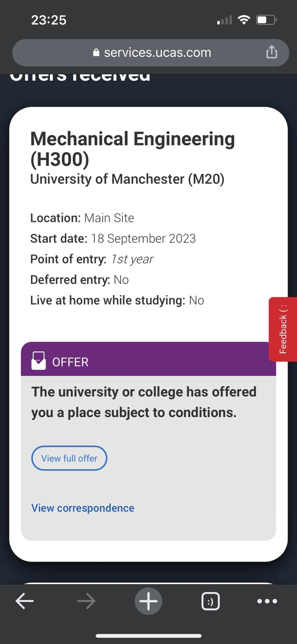Tap the battery indicator in status bar

tap(267, 20)
